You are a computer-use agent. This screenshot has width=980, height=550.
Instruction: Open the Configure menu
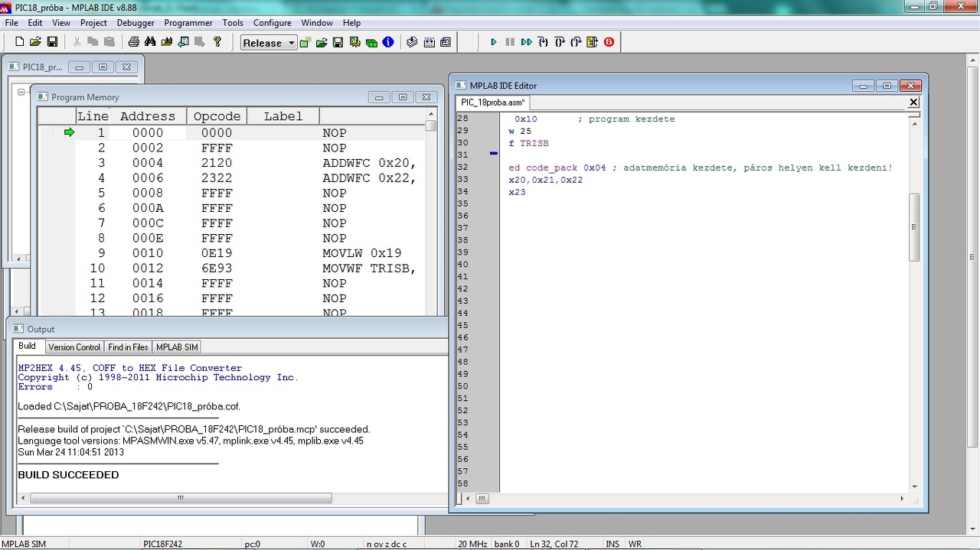click(x=272, y=23)
